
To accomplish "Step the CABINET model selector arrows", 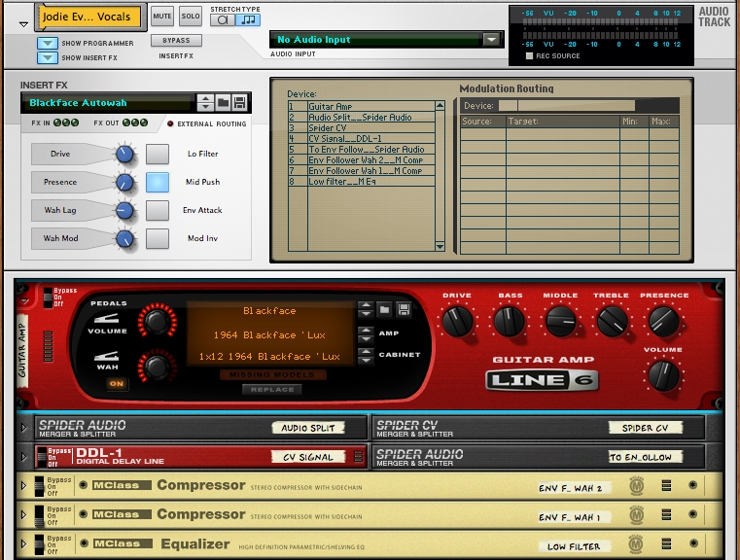I will tap(366, 355).
